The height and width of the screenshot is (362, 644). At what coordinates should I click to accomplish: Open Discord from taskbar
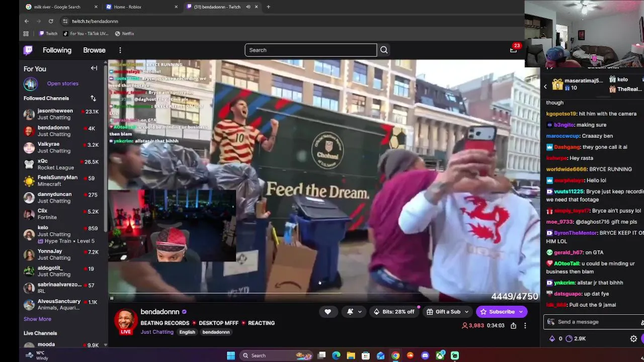[x=425, y=355]
